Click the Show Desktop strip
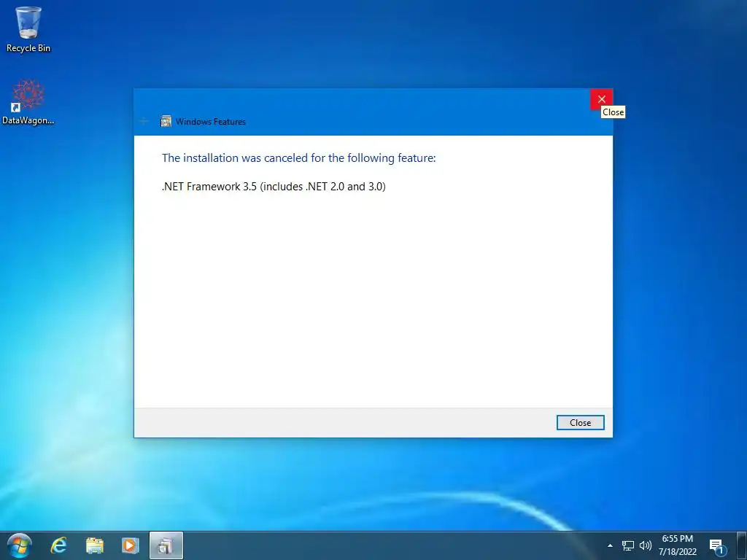The height and width of the screenshot is (560, 747). point(741,545)
